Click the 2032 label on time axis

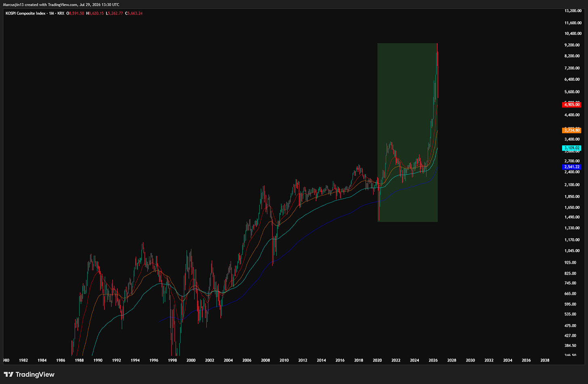[x=489, y=360]
